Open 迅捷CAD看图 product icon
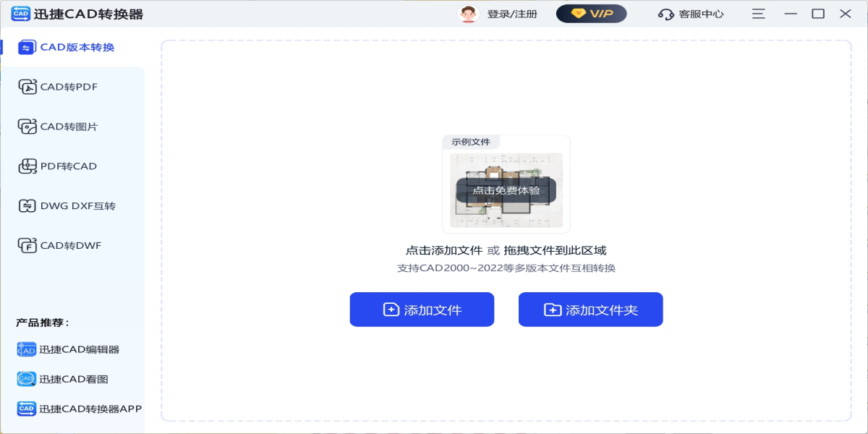The width and height of the screenshot is (868, 434). 26,379
